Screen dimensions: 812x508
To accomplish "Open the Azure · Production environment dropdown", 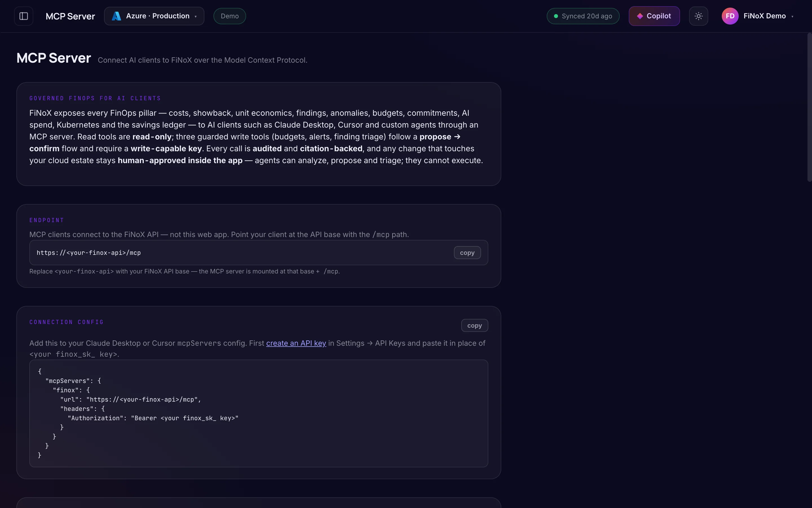I will (x=154, y=16).
